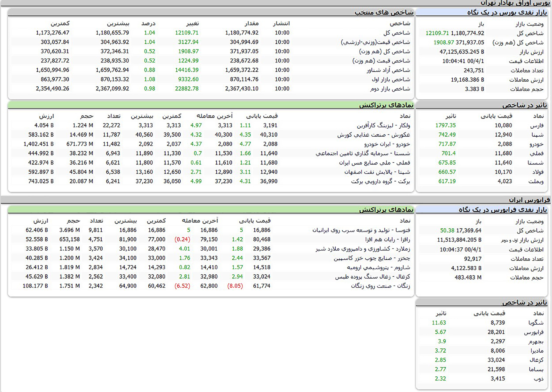The image size is (552, 392).
Task: Click the فولاد symbol in index-impact list
Action: (x=538, y=172)
